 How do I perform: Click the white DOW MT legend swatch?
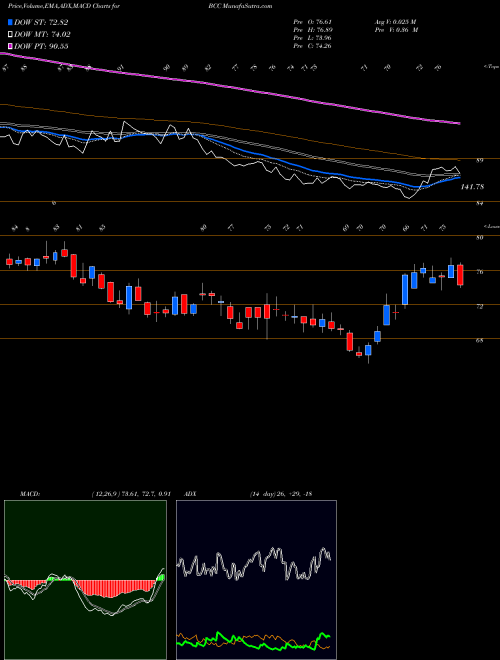click(11, 35)
